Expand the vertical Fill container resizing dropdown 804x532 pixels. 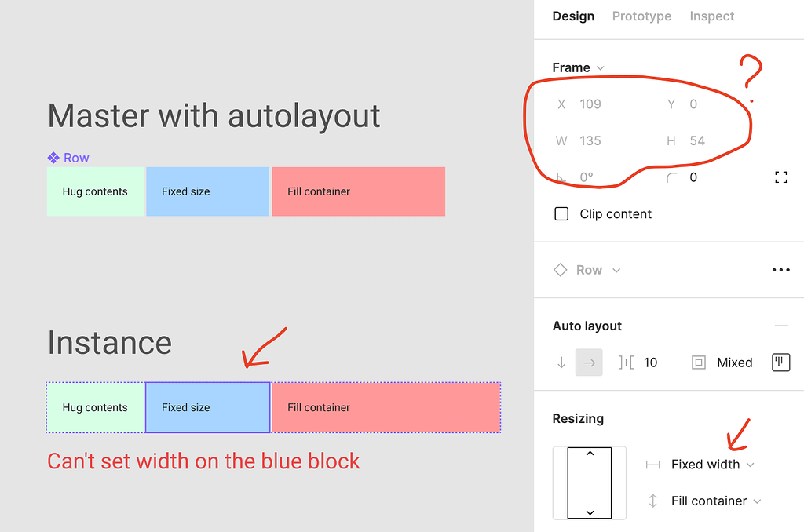715,501
